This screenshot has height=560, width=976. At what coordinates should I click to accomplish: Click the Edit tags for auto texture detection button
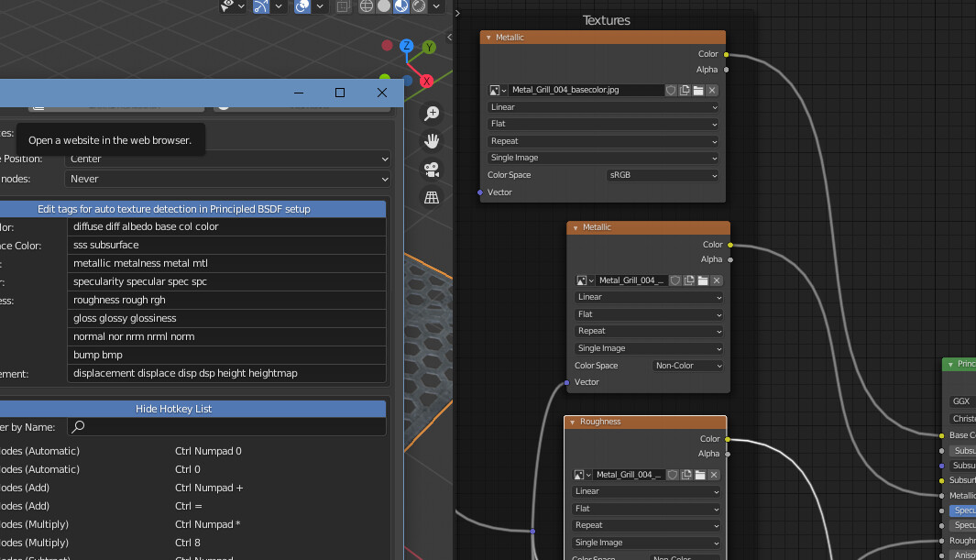tap(173, 209)
